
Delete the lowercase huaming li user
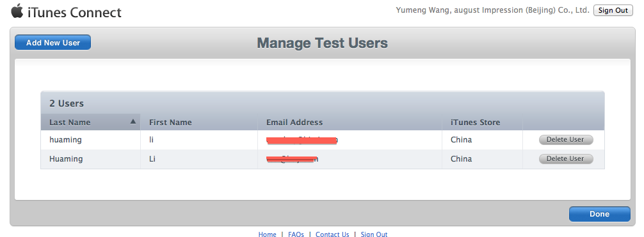[x=565, y=140]
